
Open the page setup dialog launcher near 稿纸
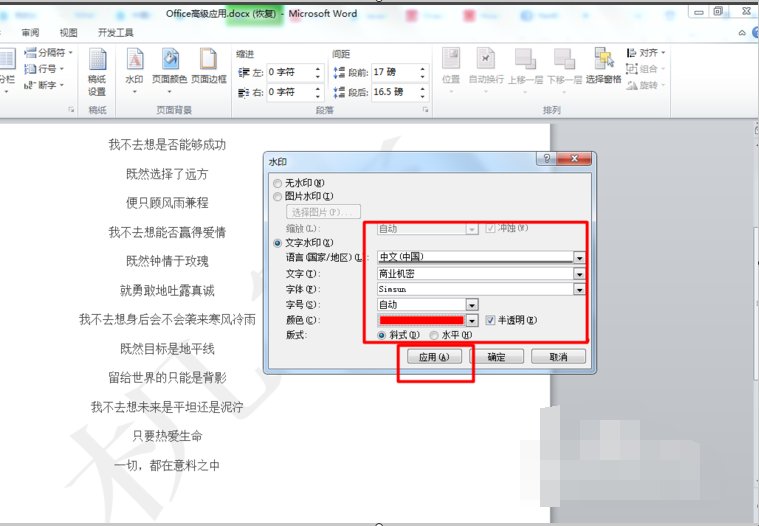coord(71,110)
